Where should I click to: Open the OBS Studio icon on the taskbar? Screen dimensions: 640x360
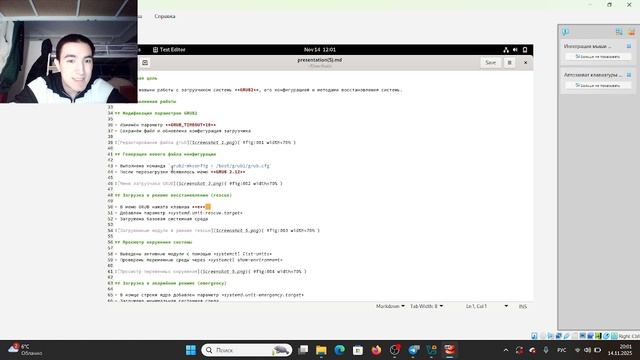(x=395, y=350)
